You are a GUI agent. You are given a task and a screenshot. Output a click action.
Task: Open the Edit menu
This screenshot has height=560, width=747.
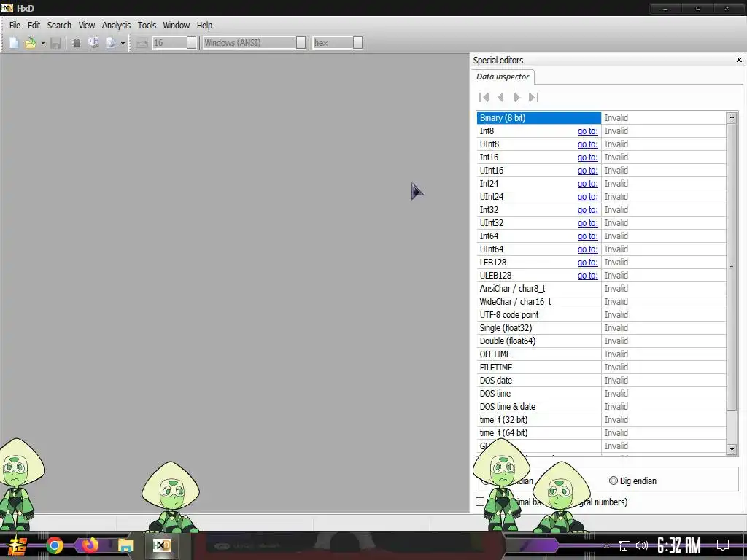(34, 26)
